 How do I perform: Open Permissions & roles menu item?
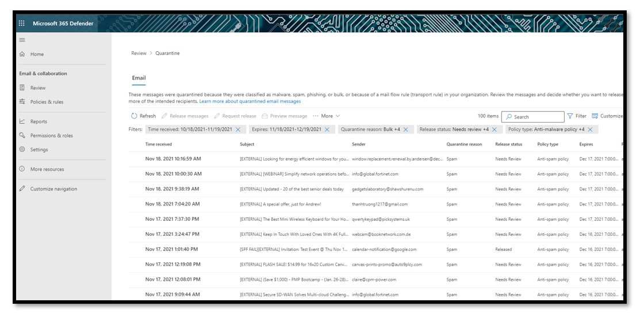51,135
